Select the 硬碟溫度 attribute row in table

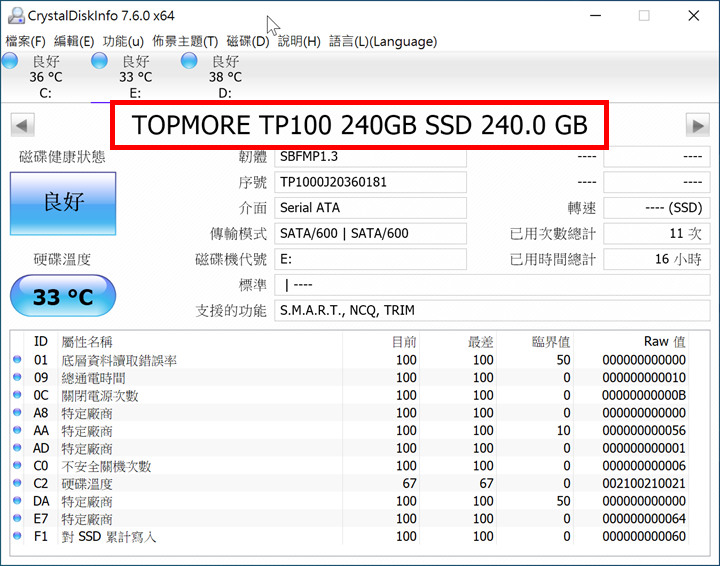click(x=350, y=483)
